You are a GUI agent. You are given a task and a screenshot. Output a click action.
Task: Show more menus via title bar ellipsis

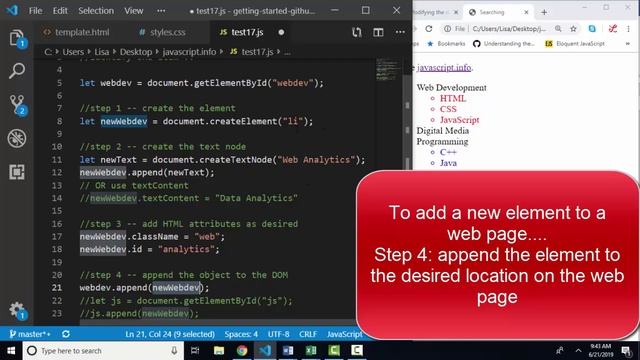[x=161, y=11]
